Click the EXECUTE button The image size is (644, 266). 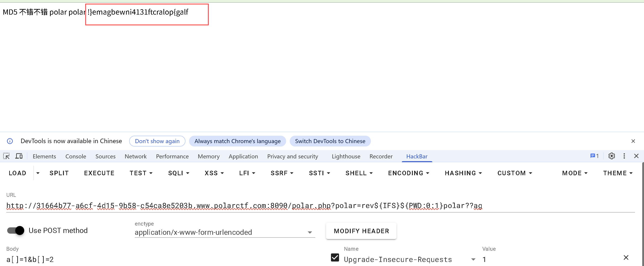[x=99, y=173]
